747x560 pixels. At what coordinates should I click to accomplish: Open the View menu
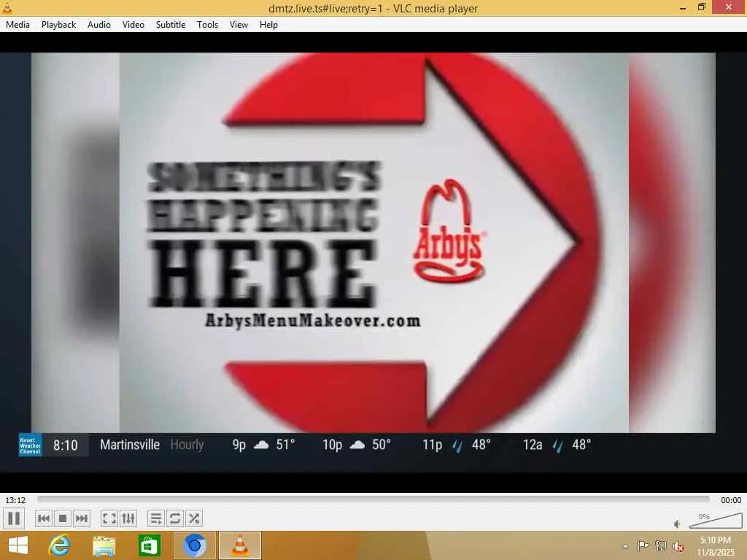coord(239,25)
